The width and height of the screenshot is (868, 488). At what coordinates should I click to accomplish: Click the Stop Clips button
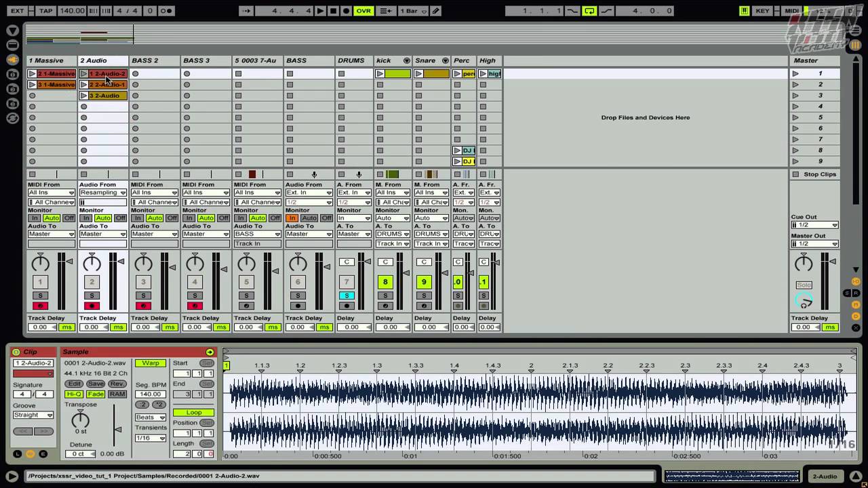[814, 174]
